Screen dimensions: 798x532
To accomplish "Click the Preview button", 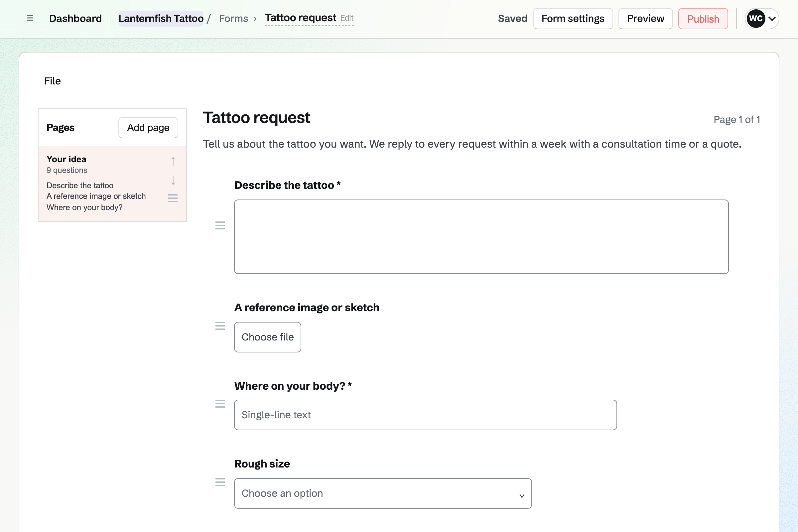I will click(645, 19).
